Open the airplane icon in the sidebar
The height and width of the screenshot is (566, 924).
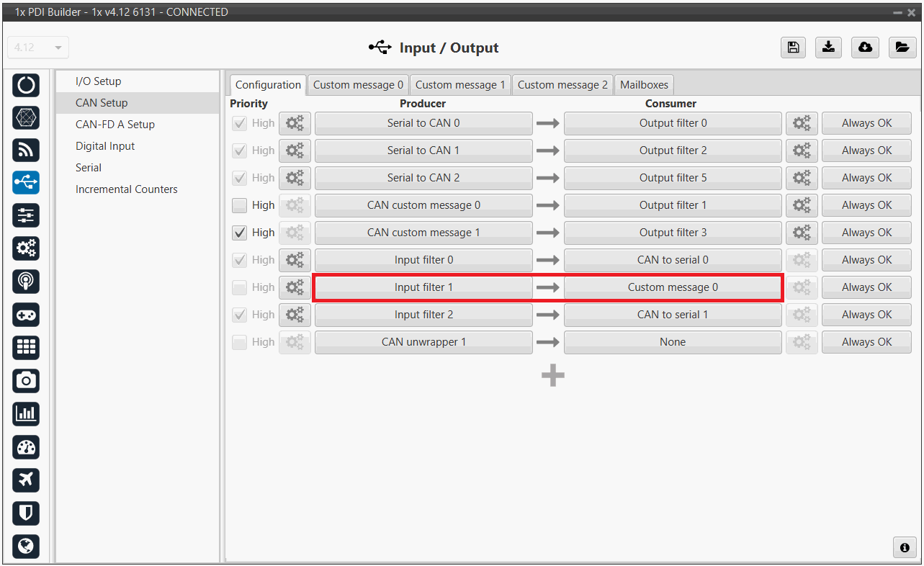(x=26, y=480)
